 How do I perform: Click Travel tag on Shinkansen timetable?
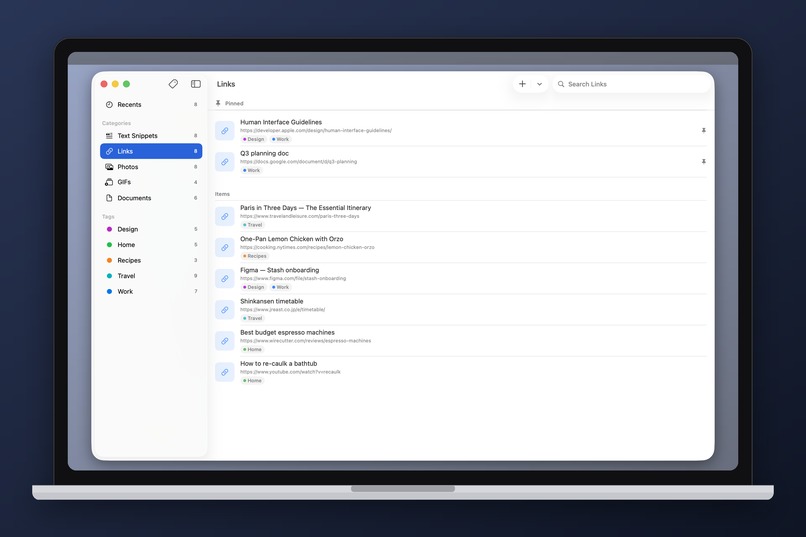(252, 318)
